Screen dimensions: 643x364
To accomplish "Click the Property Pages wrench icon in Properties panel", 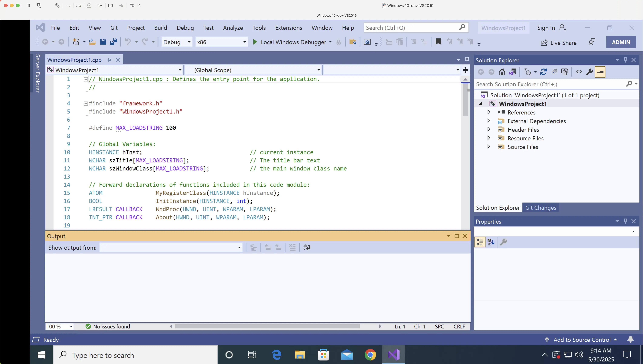I will point(503,242).
